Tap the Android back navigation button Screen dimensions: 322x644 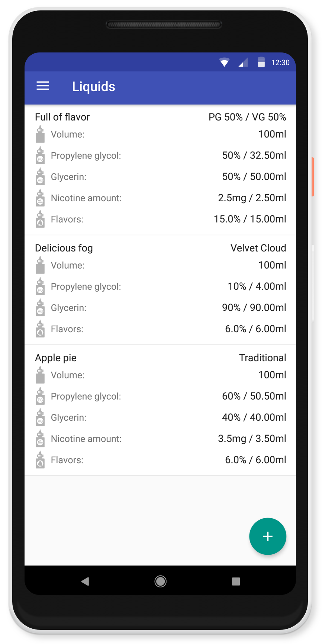point(85,581)
